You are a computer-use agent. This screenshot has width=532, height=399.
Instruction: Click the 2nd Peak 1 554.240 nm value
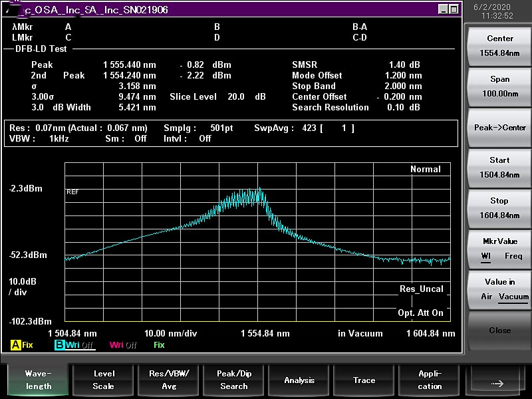pyautogui.click(x=130, y=75)
